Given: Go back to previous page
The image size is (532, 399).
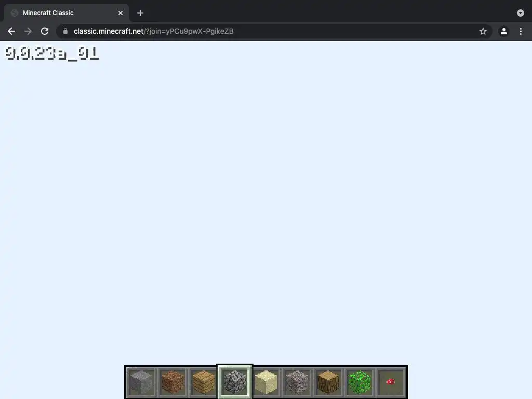Looking at the screenshot, I should (x=11, y=31).
